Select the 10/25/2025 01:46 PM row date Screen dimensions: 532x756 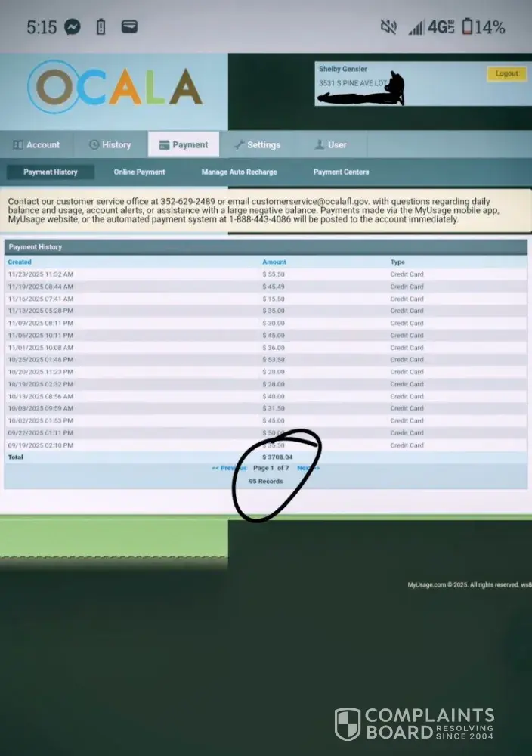[x=41, y=360]
